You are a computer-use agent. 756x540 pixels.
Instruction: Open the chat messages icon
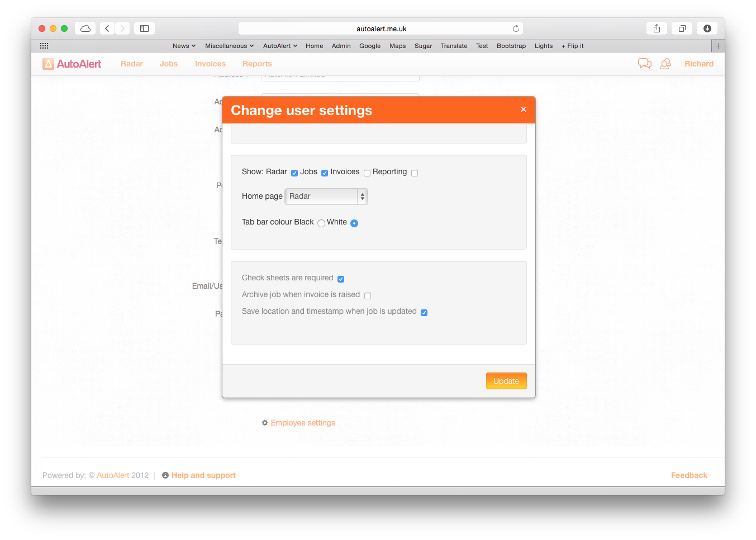[x=645, y=64]
